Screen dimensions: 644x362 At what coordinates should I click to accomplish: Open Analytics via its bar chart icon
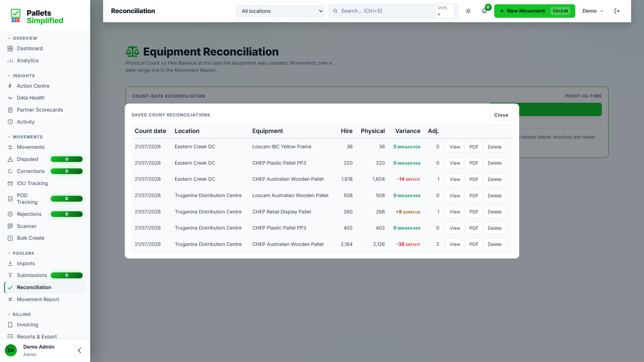coord(10,61)
